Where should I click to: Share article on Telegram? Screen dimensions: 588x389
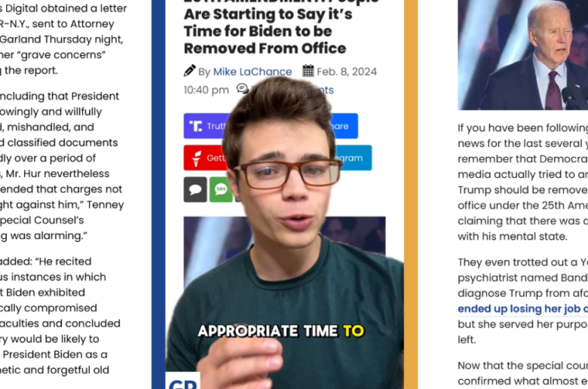pos(353,158)
